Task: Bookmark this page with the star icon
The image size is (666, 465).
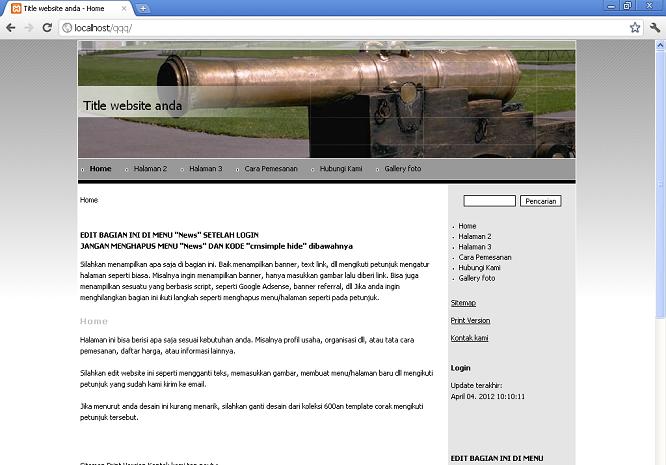Action: click(x=635, y=28)
